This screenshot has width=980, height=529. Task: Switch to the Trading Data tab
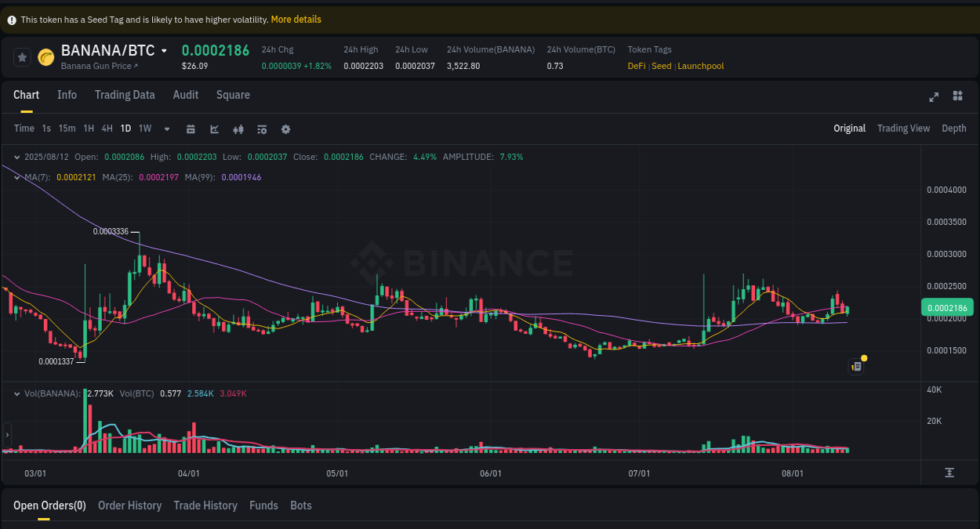pyautogui.click(x=125, y=95)
